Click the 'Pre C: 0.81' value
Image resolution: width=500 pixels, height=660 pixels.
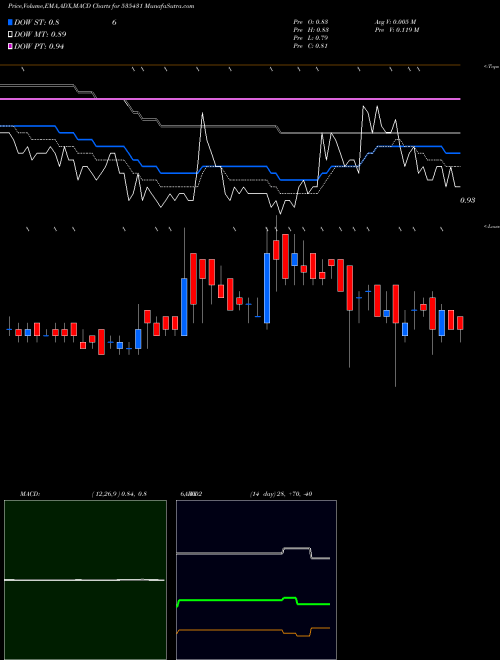pos(311,46)
